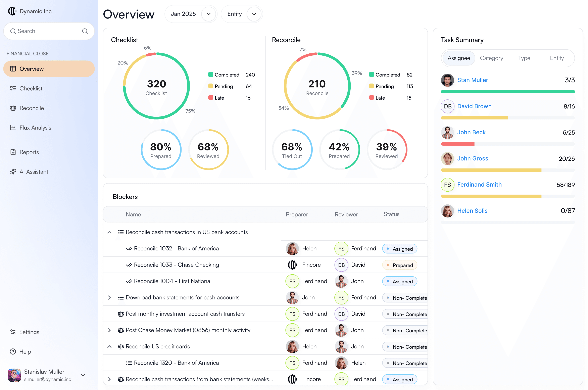The image size is (588, 390).
Task: Click the Help question mark icon
Action: click(x=13, y=351)
